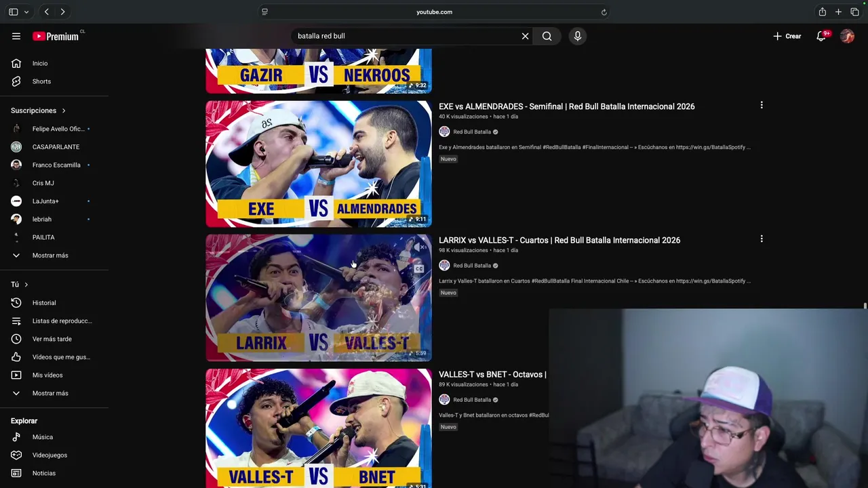The height and width of the screenshot is (488, 868).
Task: Click the Crear button
Action: tap(787, 36)
